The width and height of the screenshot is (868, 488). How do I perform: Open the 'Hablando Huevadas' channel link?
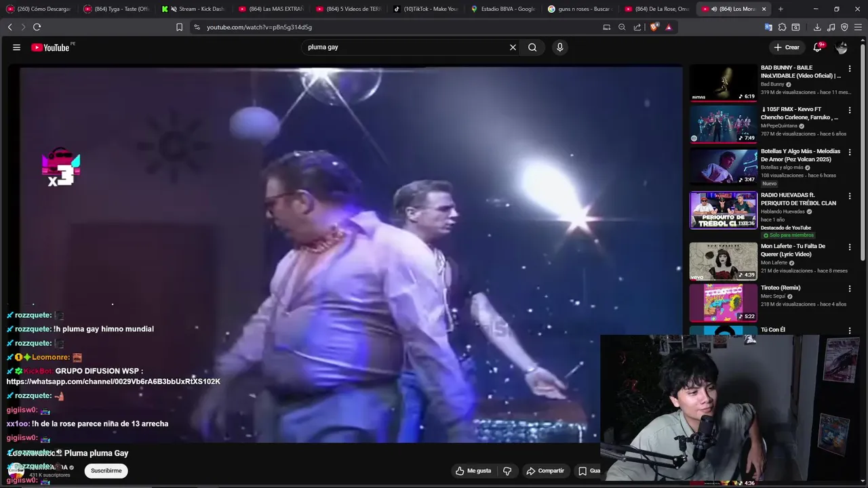tap(783, 211)
